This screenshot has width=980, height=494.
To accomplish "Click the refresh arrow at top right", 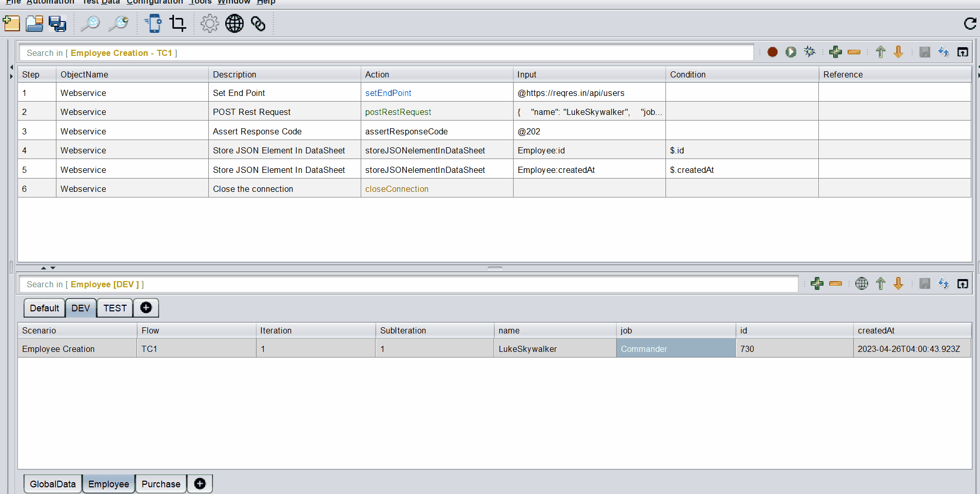I will coord(970,24).
